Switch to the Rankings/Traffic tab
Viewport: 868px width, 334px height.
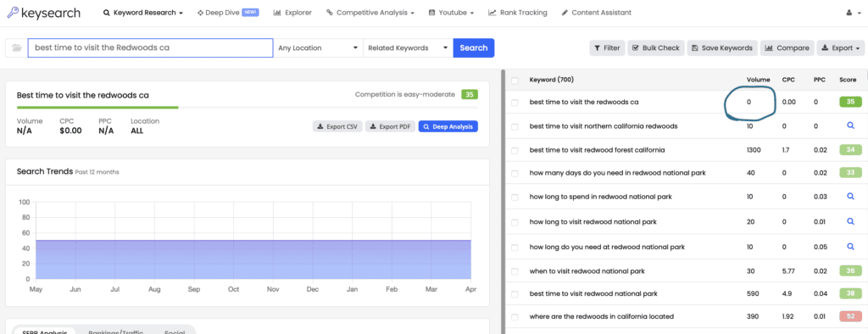(115, 331)
